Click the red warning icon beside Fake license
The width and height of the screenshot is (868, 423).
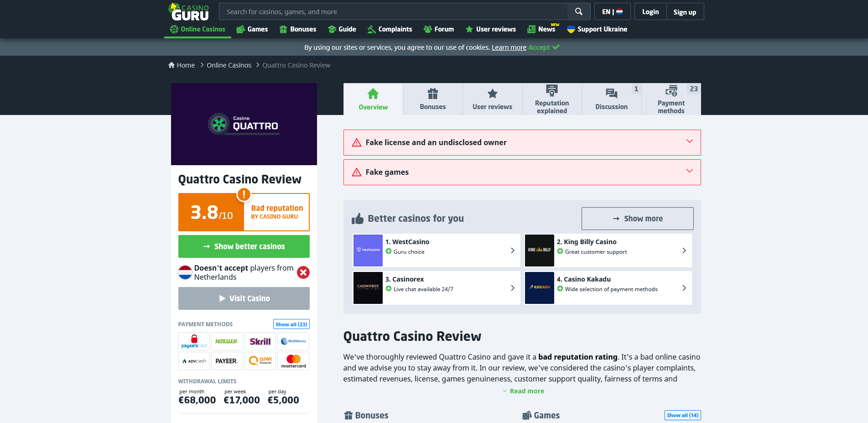pyautogui.click(x=357, y=143)
